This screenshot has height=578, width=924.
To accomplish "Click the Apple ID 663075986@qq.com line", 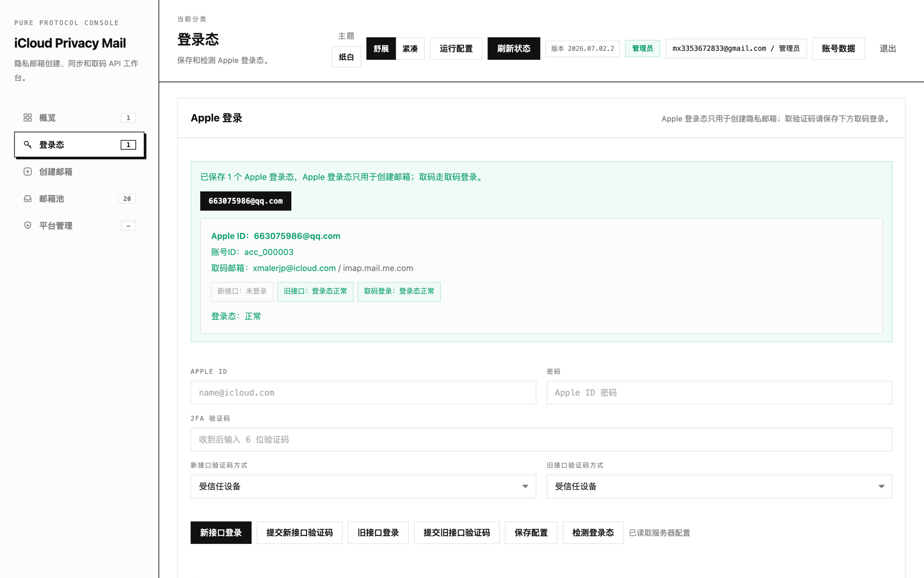I will pos(276,236).
